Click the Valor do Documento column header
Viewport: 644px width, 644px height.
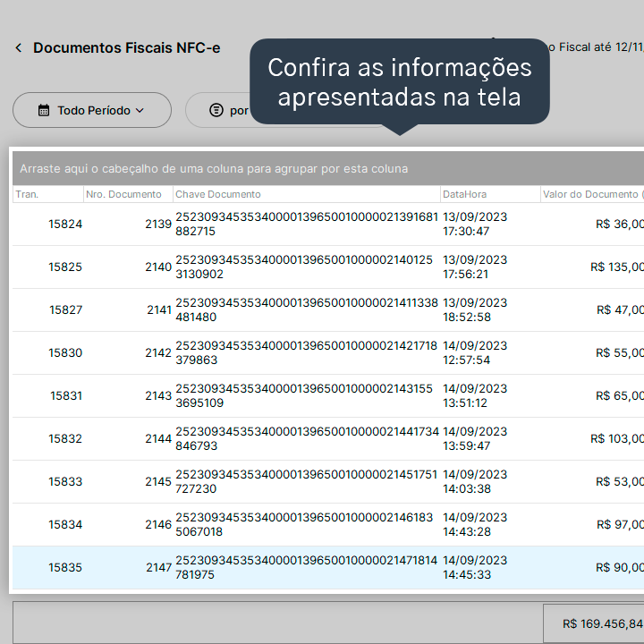592,194
